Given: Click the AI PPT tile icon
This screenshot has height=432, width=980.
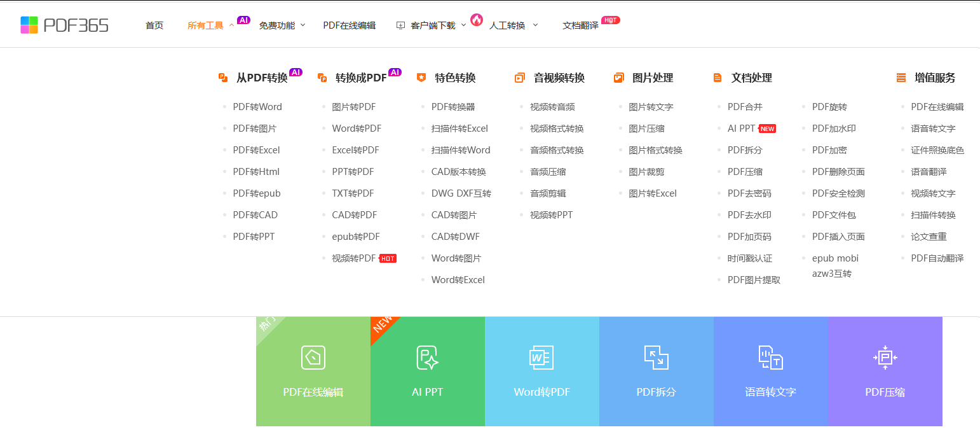Looking at the screenshot, I should 428,358.
